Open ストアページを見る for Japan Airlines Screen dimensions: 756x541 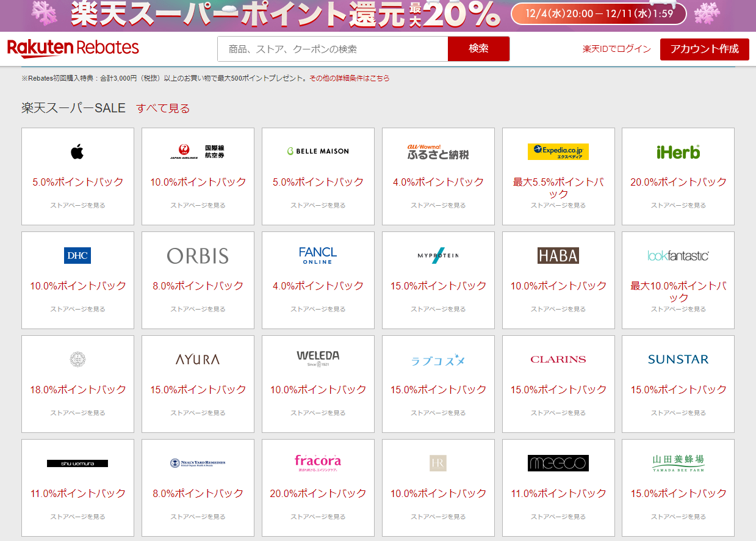tap(198, 206)
